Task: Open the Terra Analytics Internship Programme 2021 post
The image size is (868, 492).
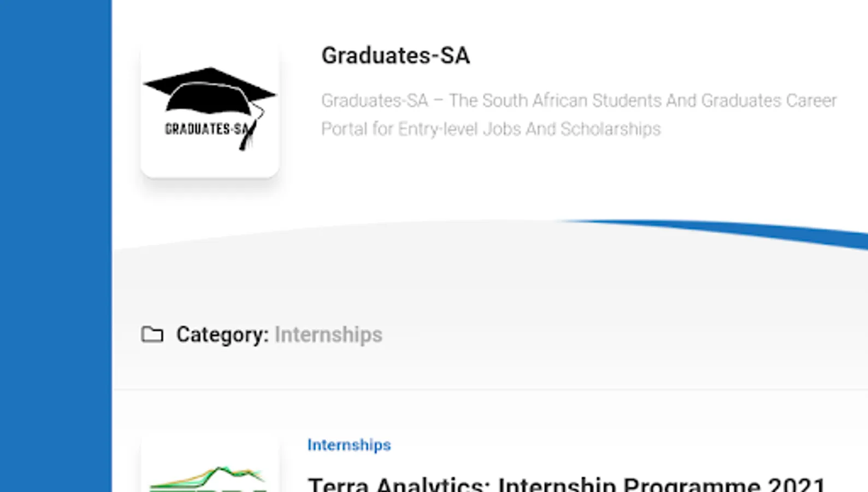Action: click(566, 484)
